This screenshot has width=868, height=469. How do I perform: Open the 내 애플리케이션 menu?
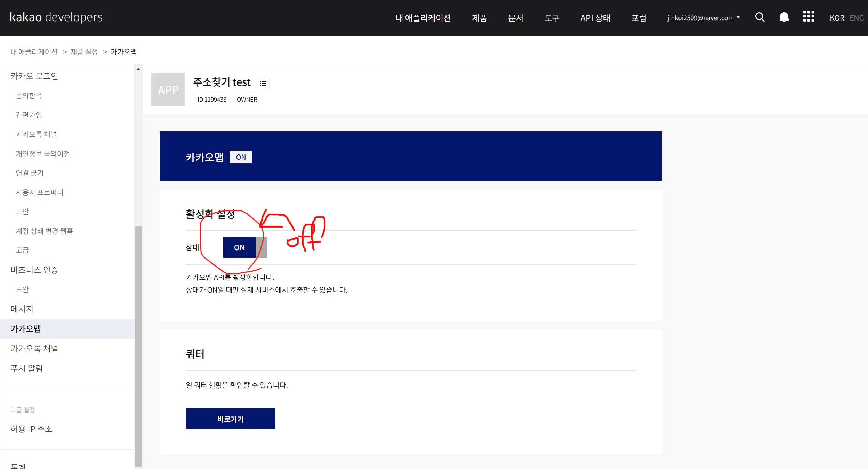pyautogui.click(x=423, y=18)
